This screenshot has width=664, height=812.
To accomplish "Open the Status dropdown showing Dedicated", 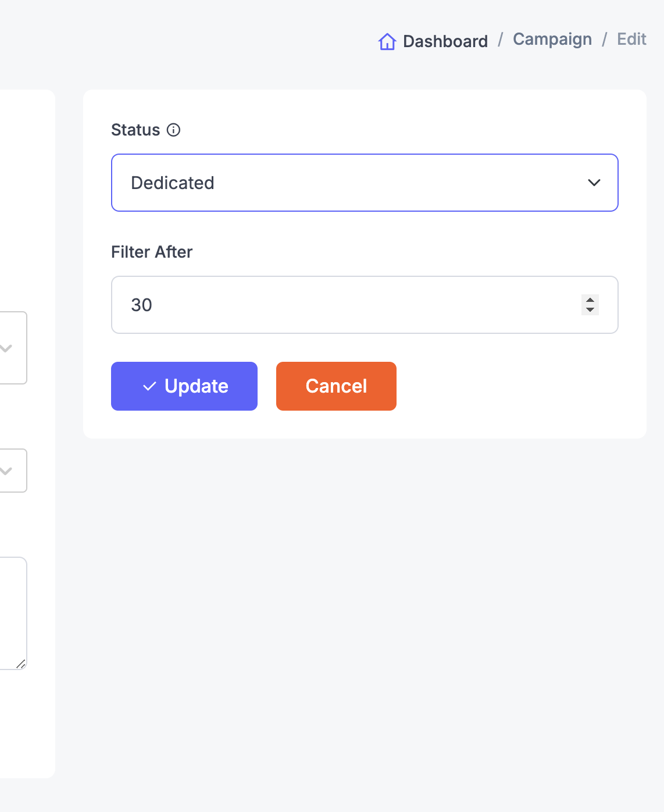I will (x=365, y=183).
